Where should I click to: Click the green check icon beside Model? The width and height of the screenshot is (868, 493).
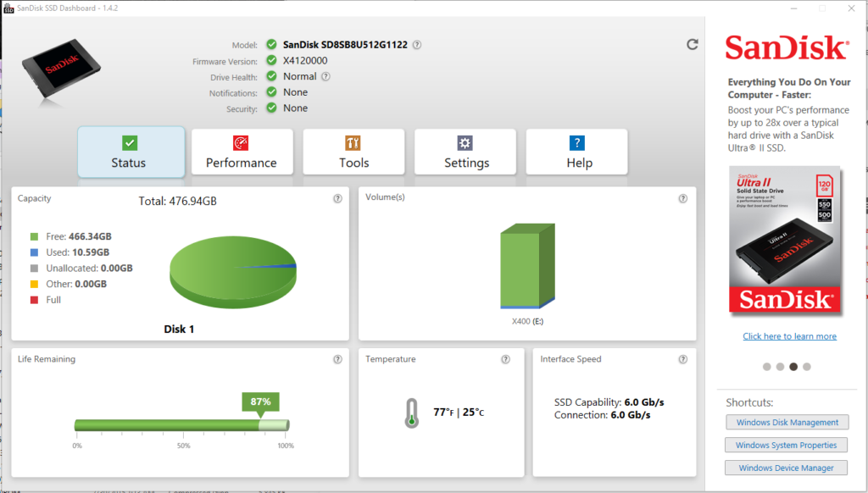click(271, 44)
